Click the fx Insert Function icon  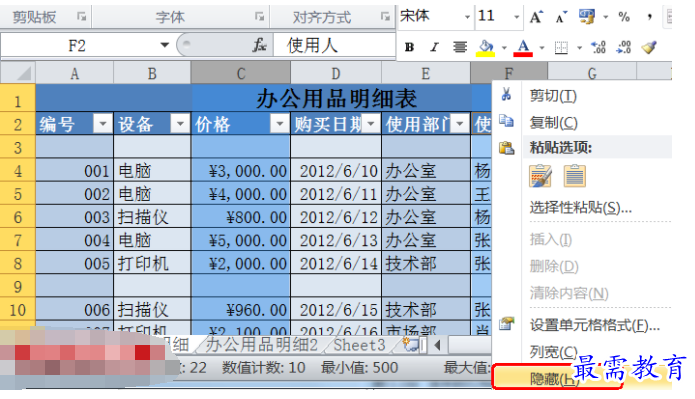[x=259, y=45]
